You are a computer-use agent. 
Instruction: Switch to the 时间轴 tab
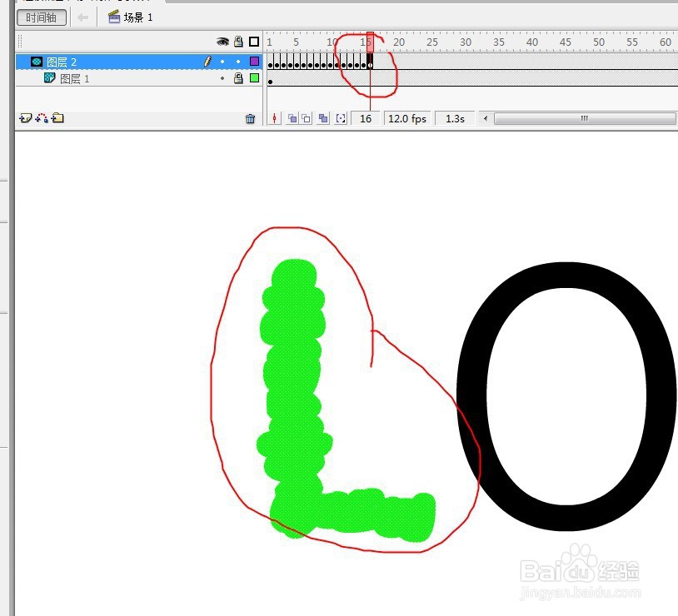(x=41, y=16)
